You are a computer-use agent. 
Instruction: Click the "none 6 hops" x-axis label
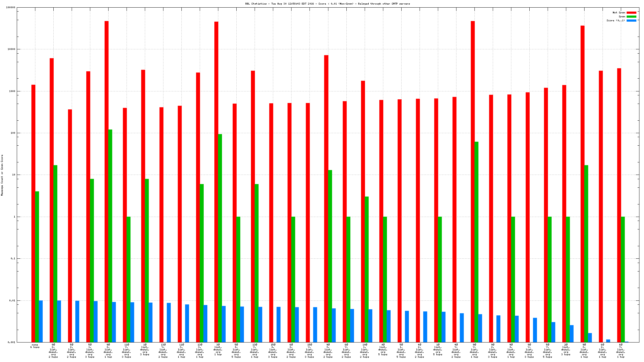tap(35, 346)
